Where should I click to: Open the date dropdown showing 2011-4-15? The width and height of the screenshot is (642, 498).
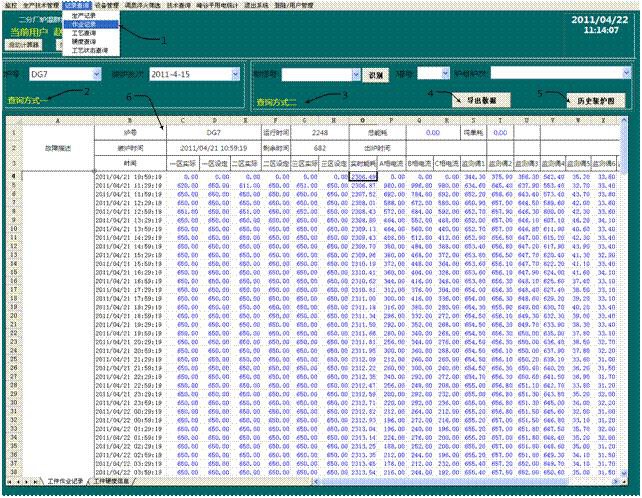coord(234,74)
